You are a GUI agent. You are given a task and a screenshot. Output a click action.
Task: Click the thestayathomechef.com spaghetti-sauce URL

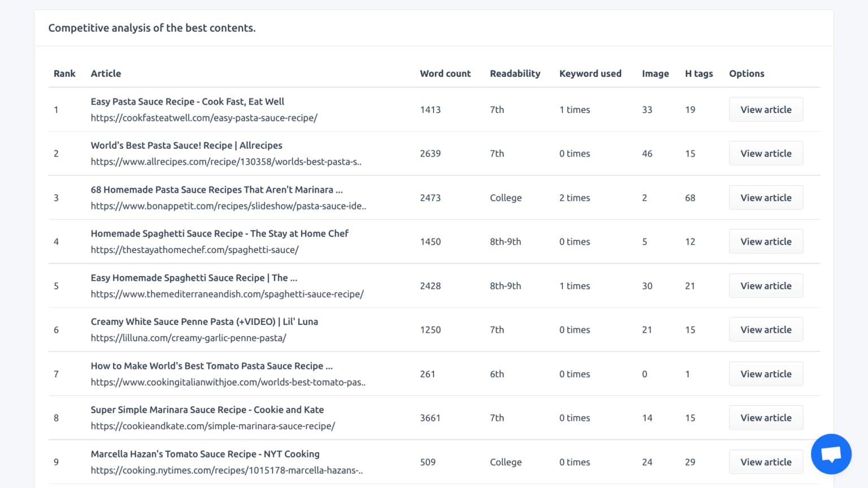point(194,250)
